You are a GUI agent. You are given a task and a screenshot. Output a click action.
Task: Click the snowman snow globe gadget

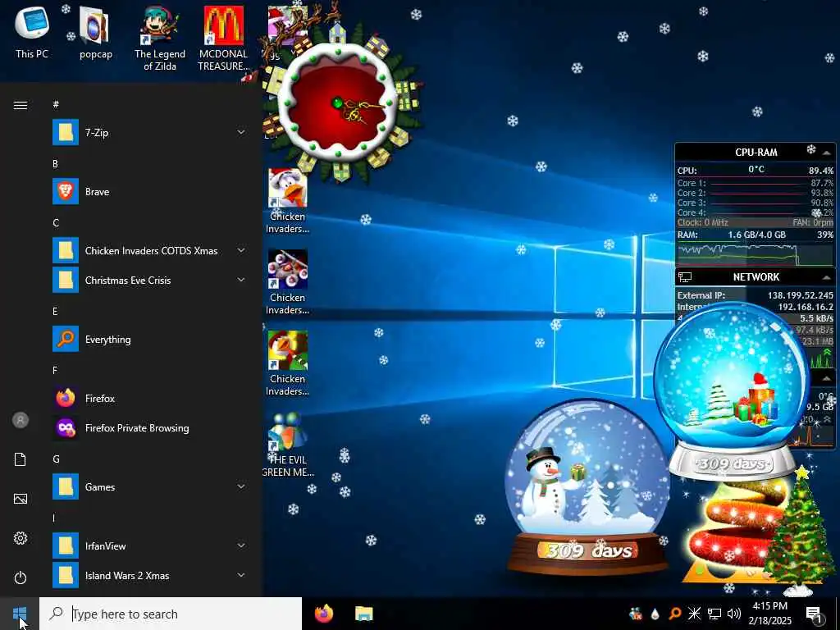(x=587, y=487)
